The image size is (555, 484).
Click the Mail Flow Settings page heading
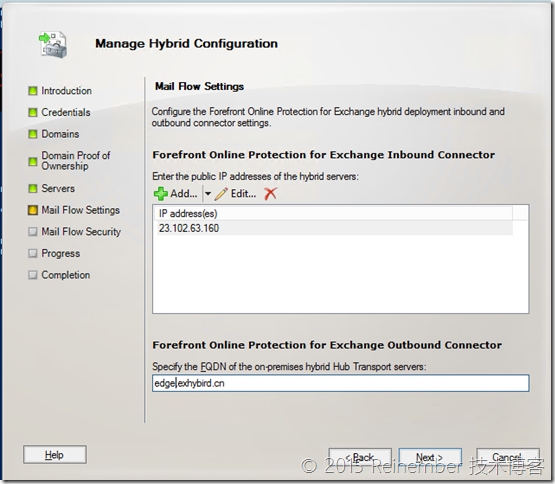click(199, 86)
